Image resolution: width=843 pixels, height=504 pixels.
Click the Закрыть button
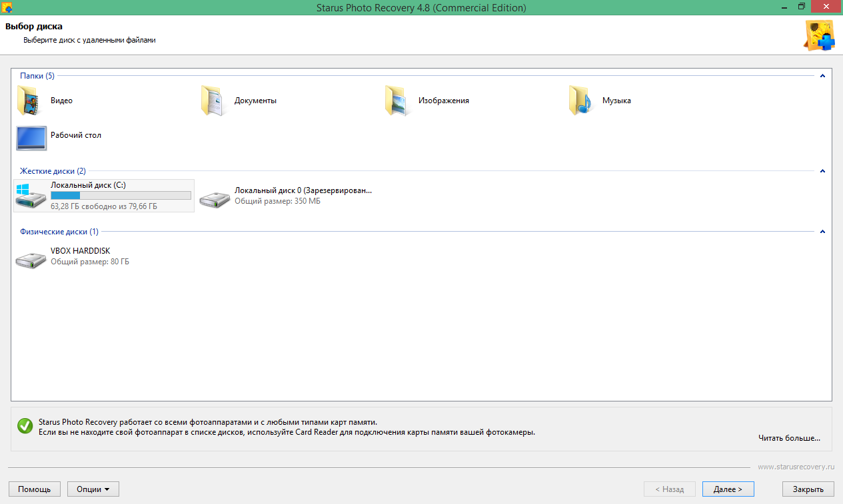(x=808, y=489)
